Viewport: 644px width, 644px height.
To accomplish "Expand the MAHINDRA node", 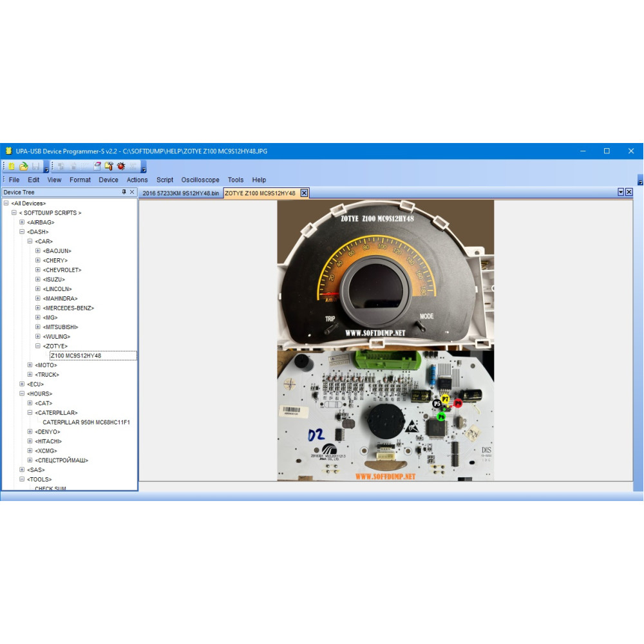I will click(38, 298).
